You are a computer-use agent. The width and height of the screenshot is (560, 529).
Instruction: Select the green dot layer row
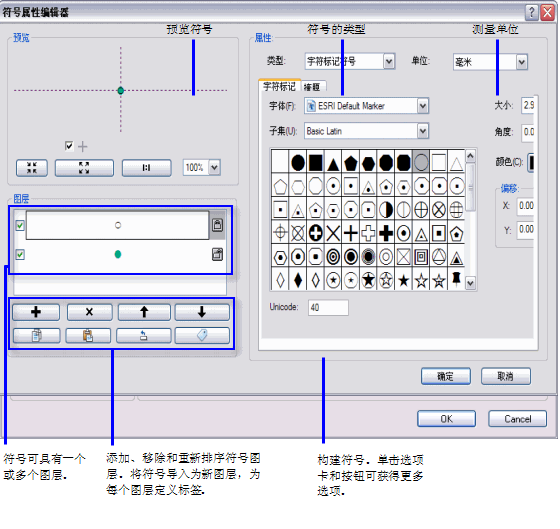click(x=118, y=254)
